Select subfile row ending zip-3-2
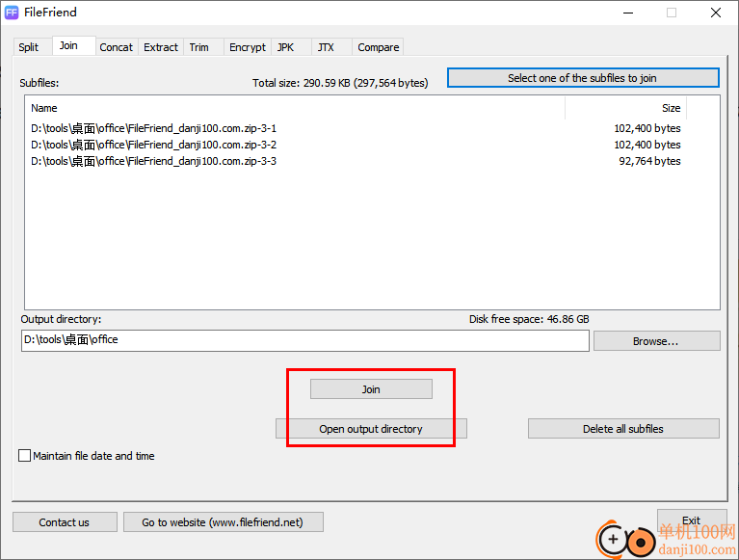 [356, 145]
